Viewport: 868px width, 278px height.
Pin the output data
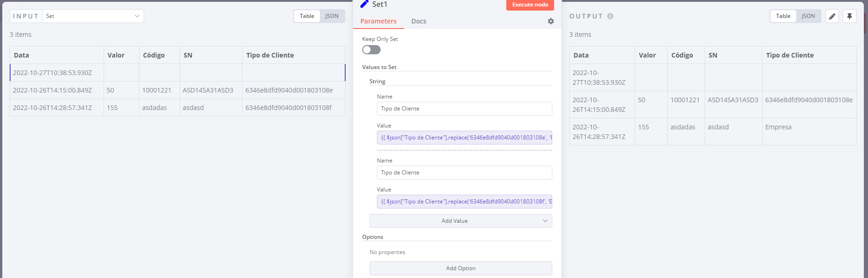(x=850, y=16)
